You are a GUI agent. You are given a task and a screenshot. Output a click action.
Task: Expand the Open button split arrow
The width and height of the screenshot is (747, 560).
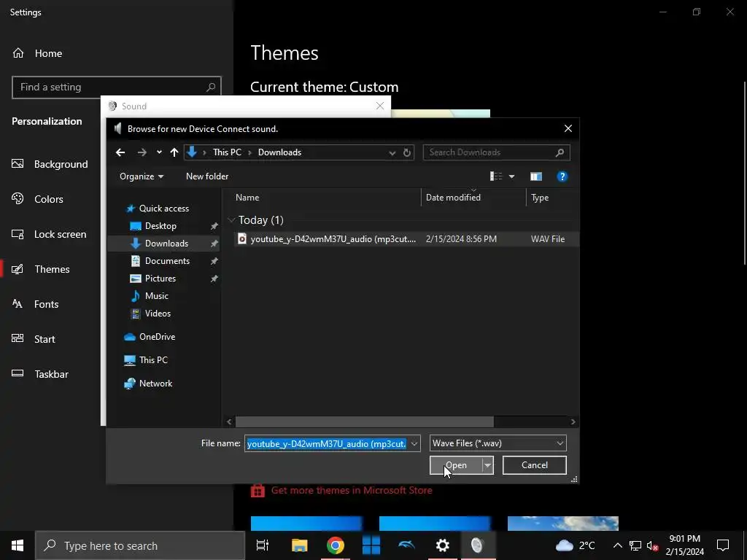[x=487, y=465]
